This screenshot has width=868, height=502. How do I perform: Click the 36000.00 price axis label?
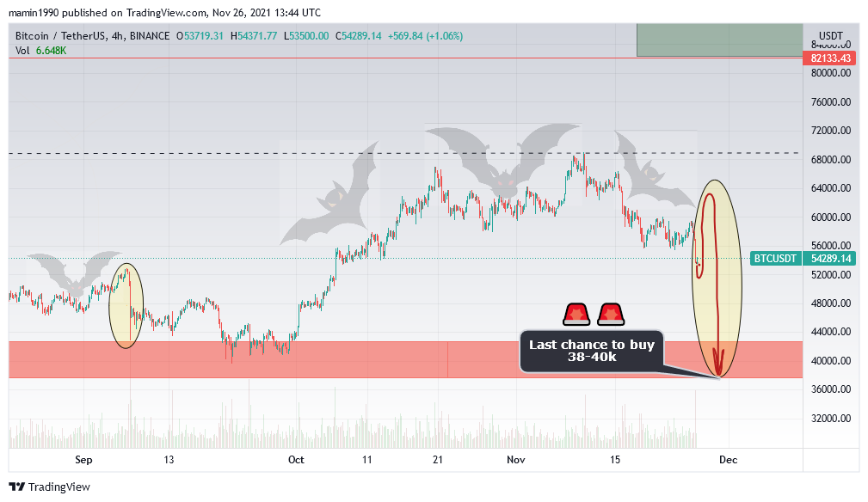831,389
